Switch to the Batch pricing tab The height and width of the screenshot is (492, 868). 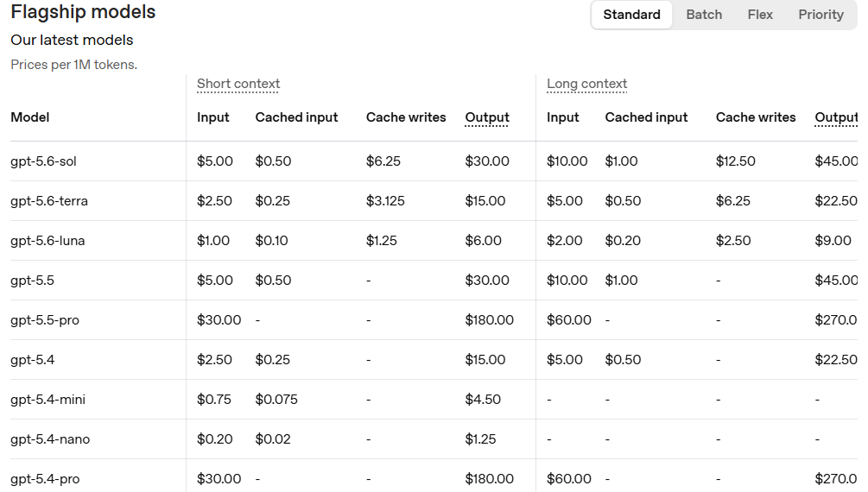pos(704,15)
